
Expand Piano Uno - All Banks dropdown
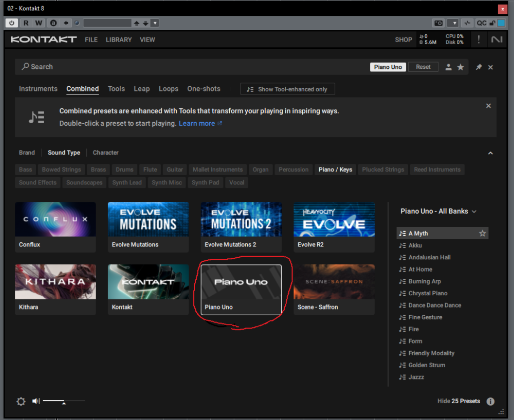pos(438,211)
